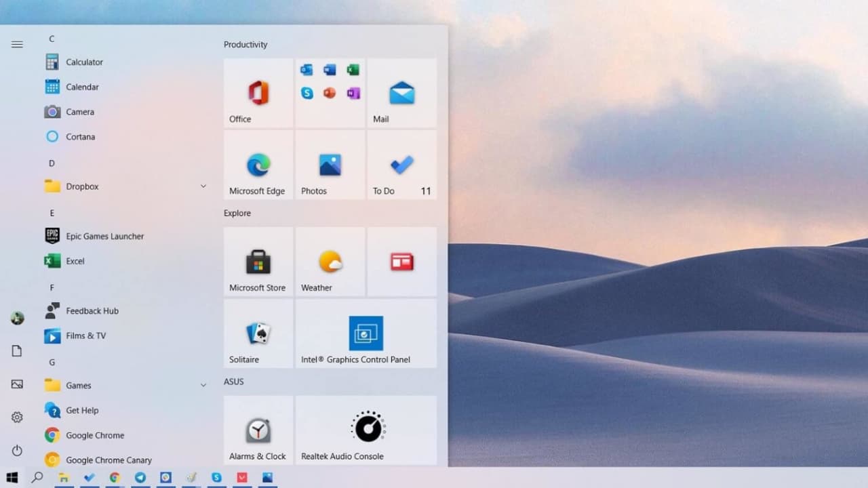This screenshot has height=488, width=868.
Task: Switch to Pocket on the taskbar
Action: click(x=242, y=478)
